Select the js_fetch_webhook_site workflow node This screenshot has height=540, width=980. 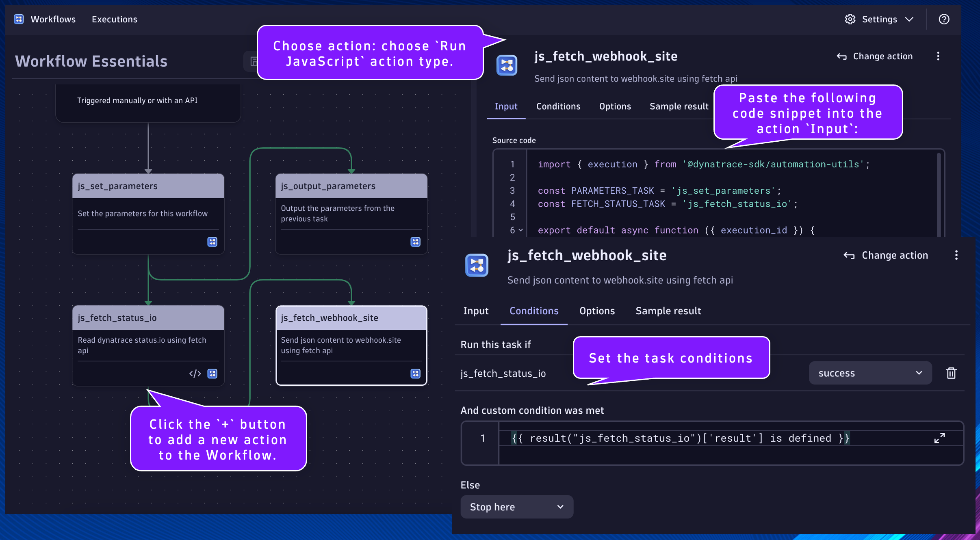click(351, 346)
